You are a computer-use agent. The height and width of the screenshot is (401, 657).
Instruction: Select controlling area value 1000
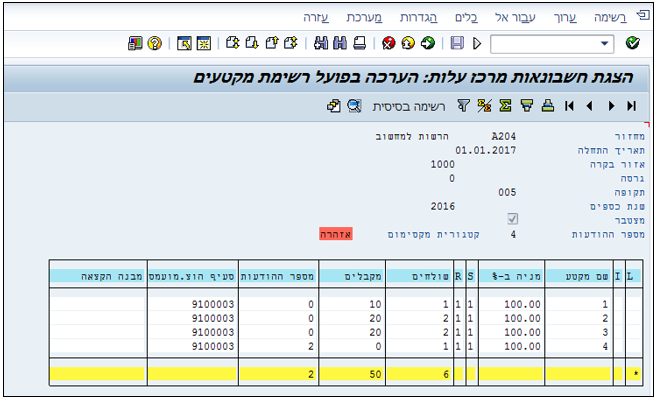(x=442, y=164)
